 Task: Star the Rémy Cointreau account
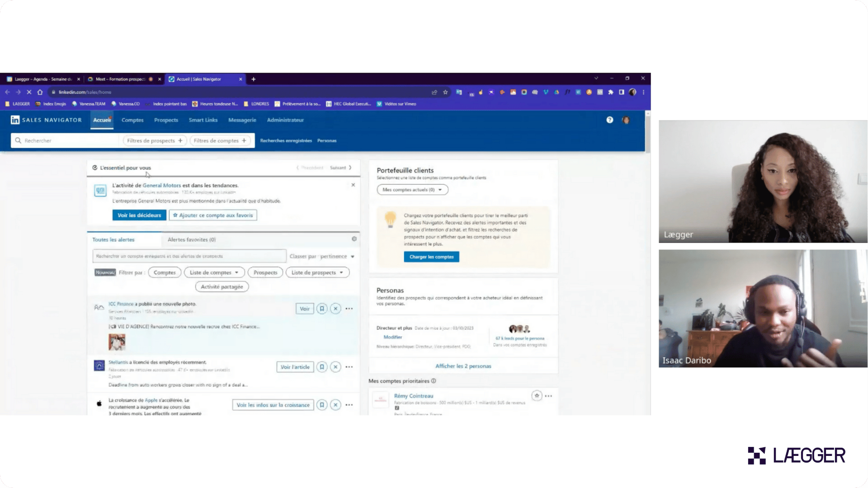coord(537,396)
